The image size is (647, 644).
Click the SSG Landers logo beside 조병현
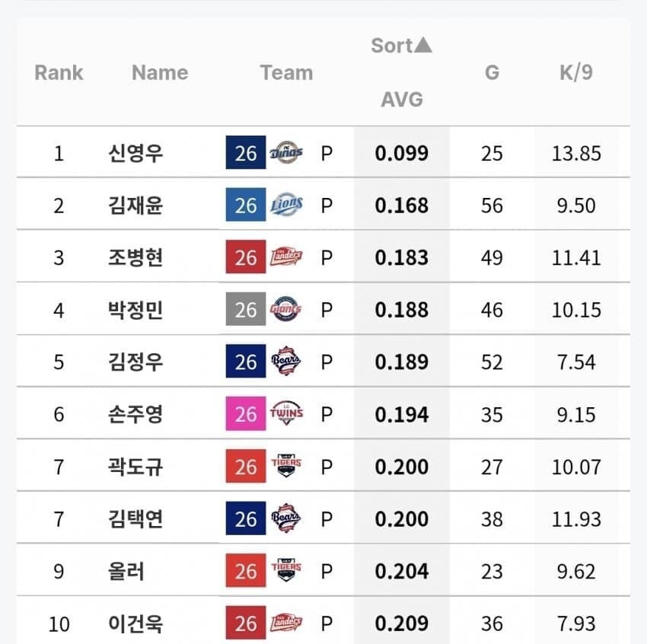(x=286, y=257)
